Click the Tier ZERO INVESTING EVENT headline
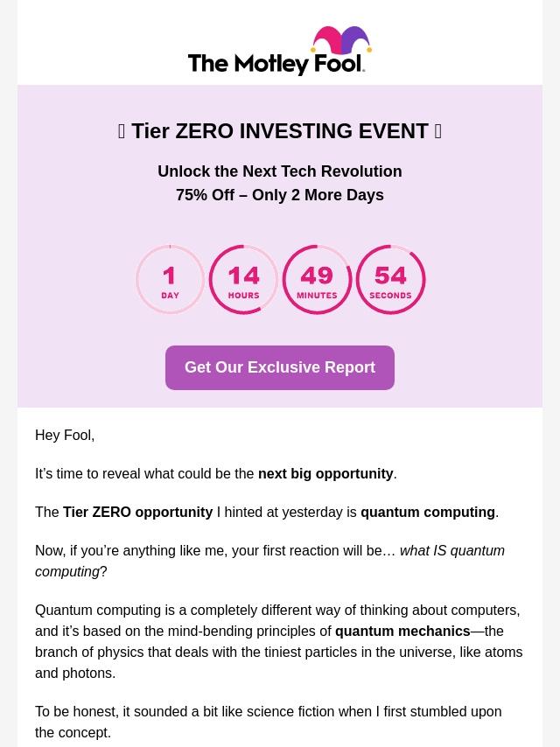The image size is (560, 747). (279, 131)
